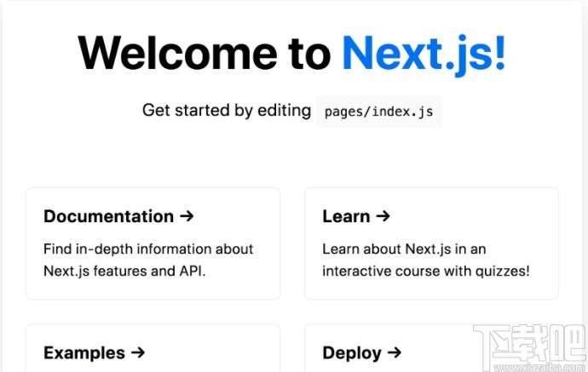Image resolution: width=588 pixels, height=372 pixels.
Task: Click the arrow beside the Learn heading
Action: (383, 215)
